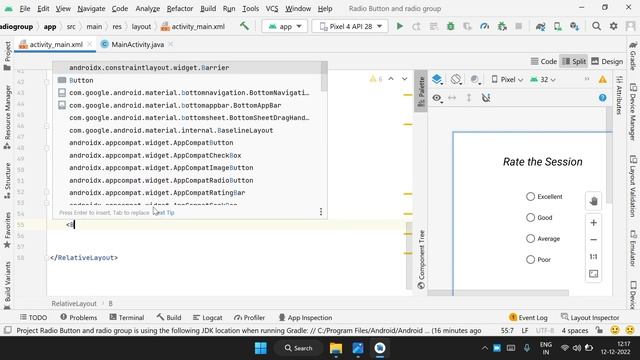Open the indent 4 spaces setting
640x360 pixels.
(x=575, y=331)
